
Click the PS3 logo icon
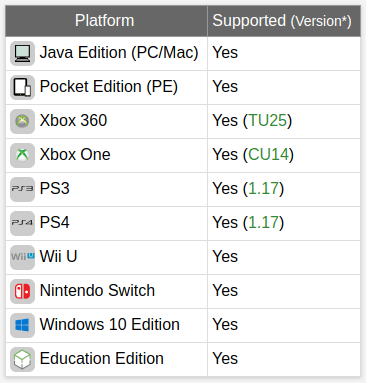(x=22, y=189)
